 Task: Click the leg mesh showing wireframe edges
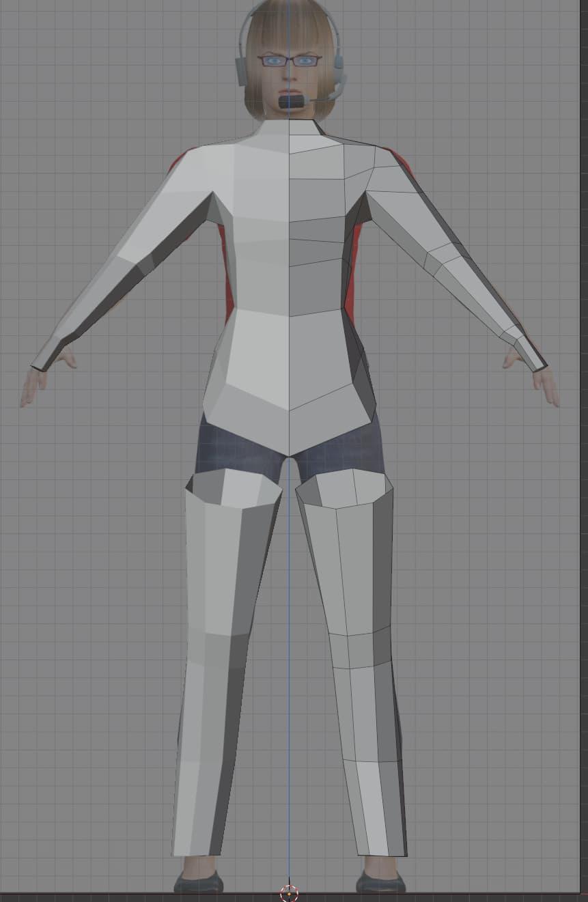(350, 662)
